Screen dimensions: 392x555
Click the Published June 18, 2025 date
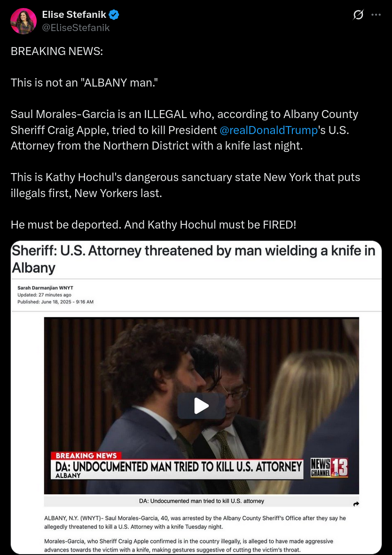point(55,302)
